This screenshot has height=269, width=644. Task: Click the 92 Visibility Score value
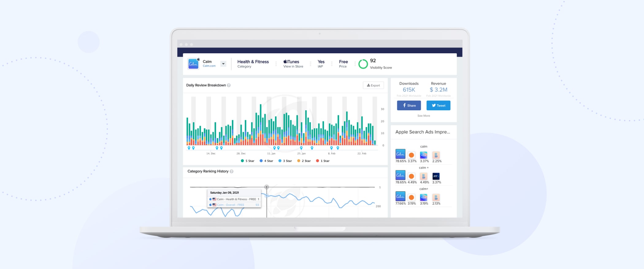click(373, 61)
